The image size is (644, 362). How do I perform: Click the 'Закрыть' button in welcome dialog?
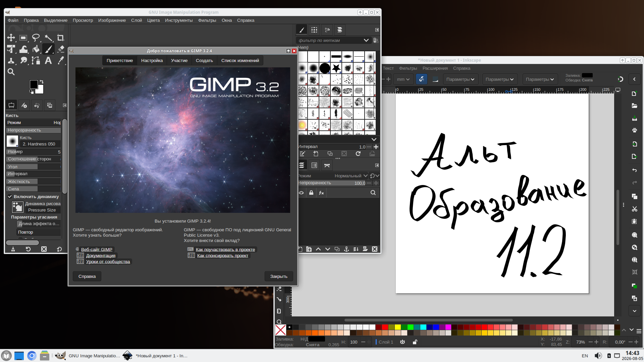[x=279, y=276]
